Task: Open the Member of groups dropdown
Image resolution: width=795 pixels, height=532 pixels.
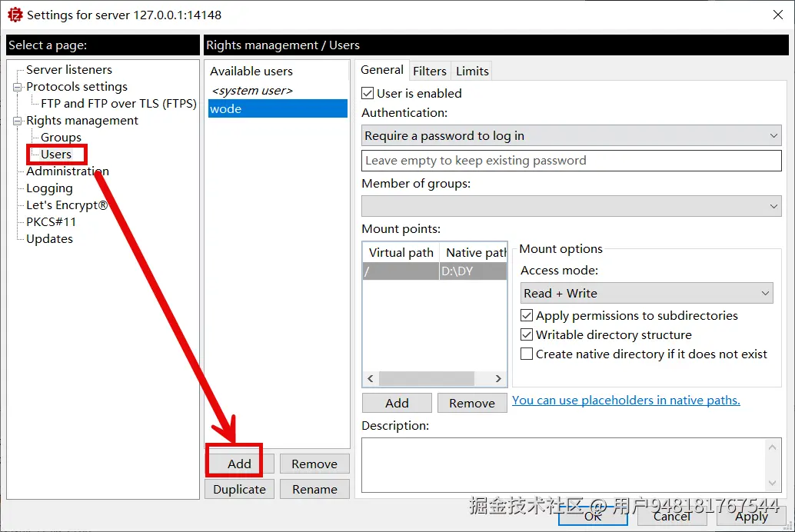Action: click(x=571, y=206)
